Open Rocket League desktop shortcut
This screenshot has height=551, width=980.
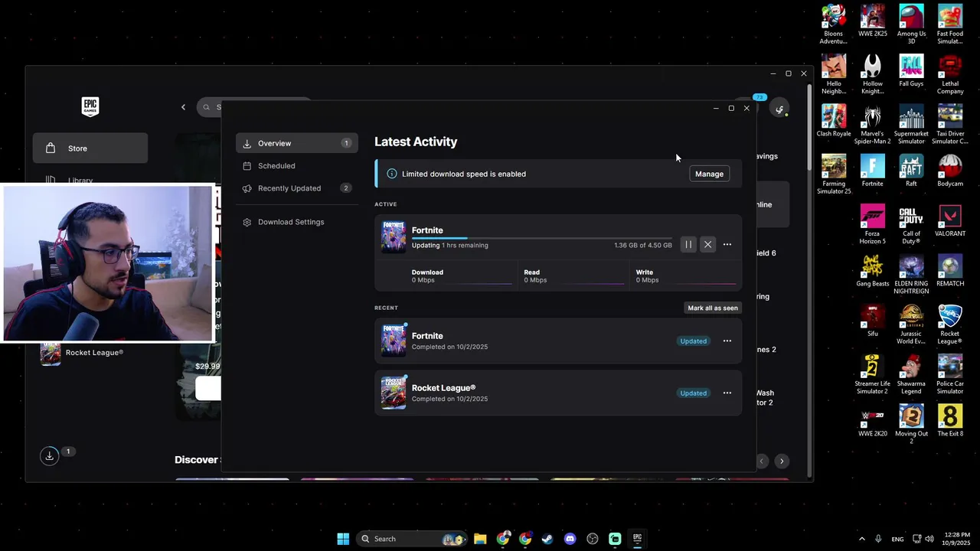click(950, 324)
